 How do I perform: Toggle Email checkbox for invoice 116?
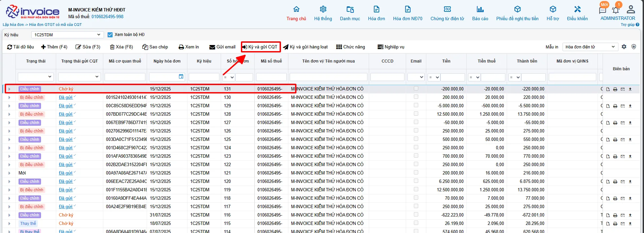416,215
